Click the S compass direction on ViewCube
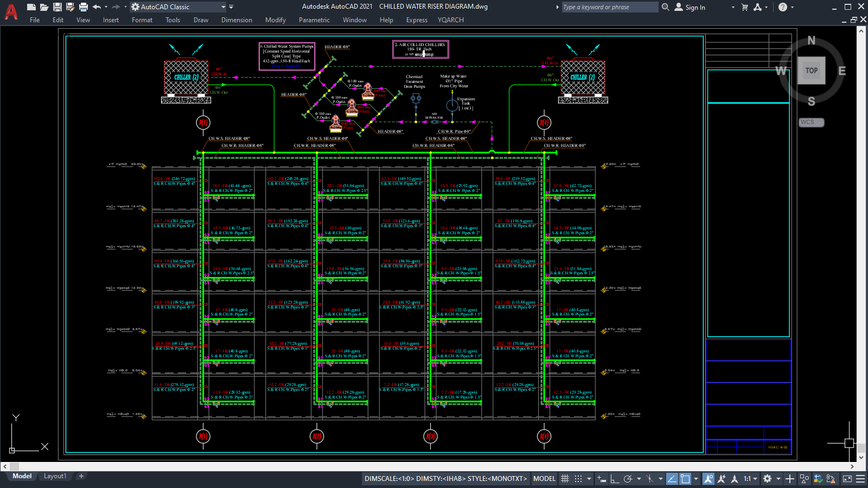Screen dimensions: 868x488 click(x=812, y=101)
